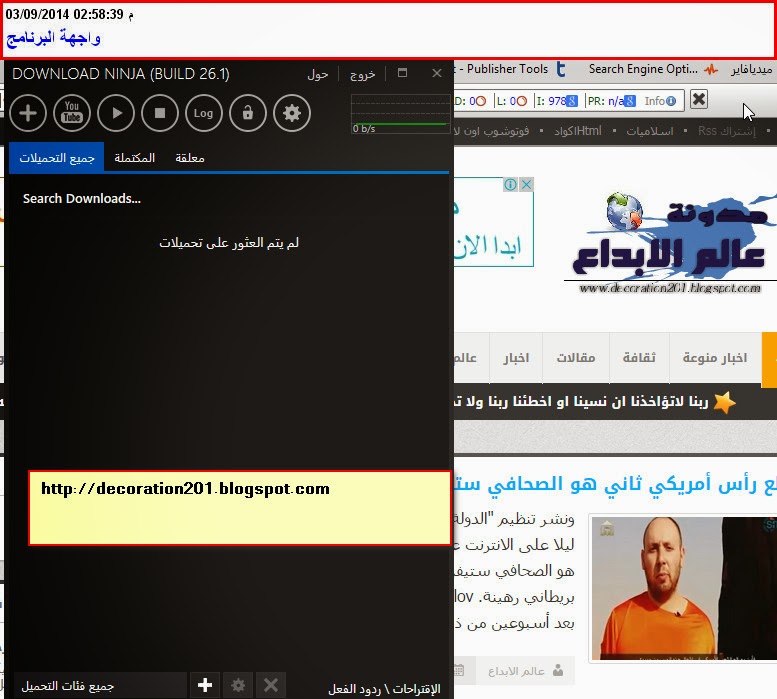The height and width of the screenshot is (699, 777).
Task: Open the YouTube download tool
Action: (x=72, y=113)
